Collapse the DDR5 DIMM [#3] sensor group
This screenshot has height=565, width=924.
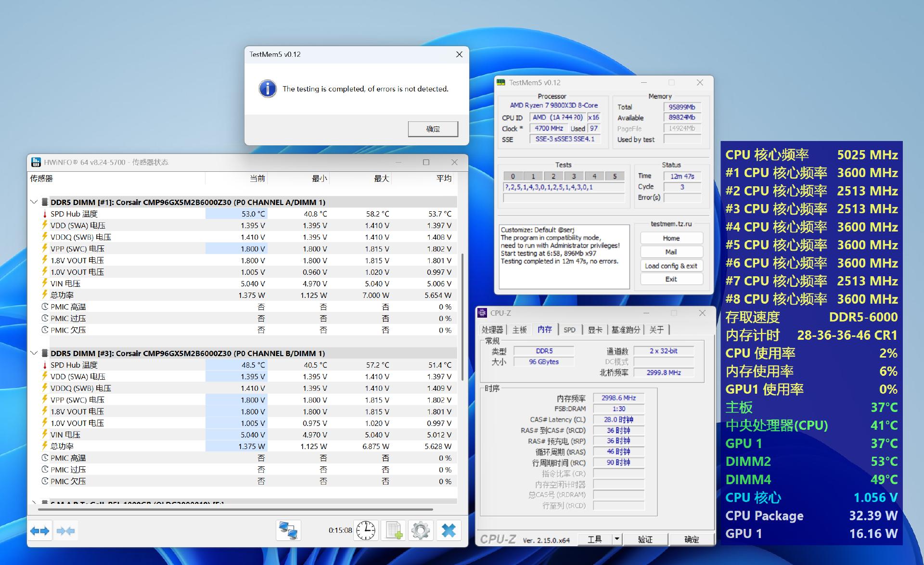click(x=34, y=353)
